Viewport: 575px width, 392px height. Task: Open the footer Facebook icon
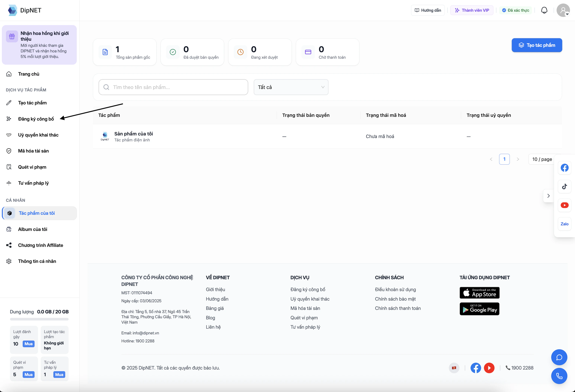tap(476, 368)
